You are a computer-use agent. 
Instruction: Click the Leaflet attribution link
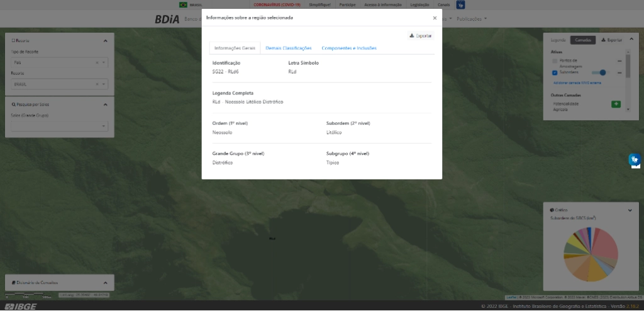[511, 297]
